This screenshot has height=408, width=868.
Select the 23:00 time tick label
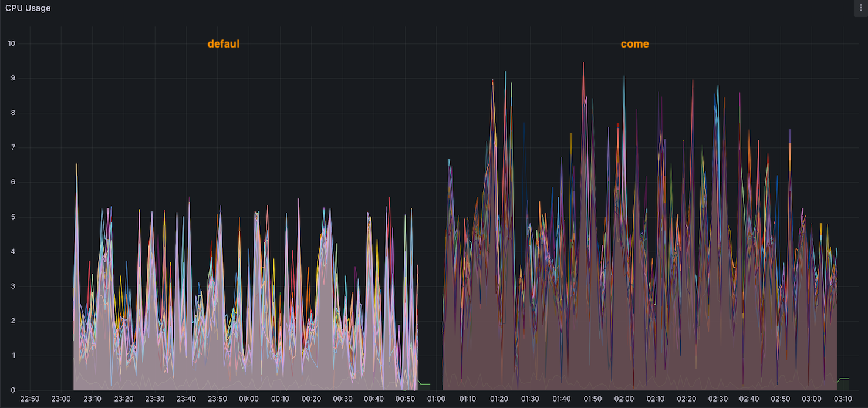pyautogui.click(x=61, y=399)
